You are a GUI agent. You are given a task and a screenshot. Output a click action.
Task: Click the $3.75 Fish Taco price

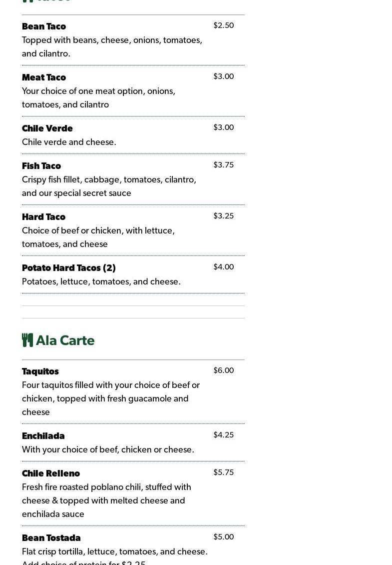pyautogui.click(x=223, y=165)
